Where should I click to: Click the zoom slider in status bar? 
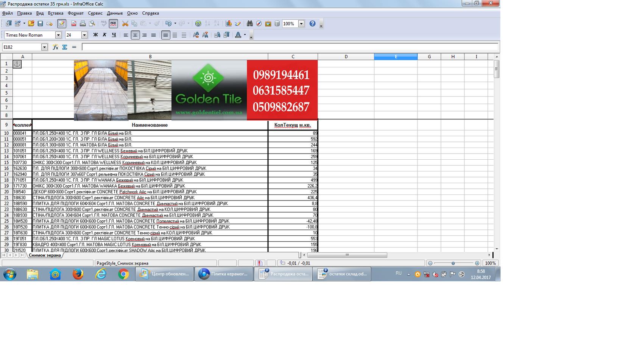[453, 263]
